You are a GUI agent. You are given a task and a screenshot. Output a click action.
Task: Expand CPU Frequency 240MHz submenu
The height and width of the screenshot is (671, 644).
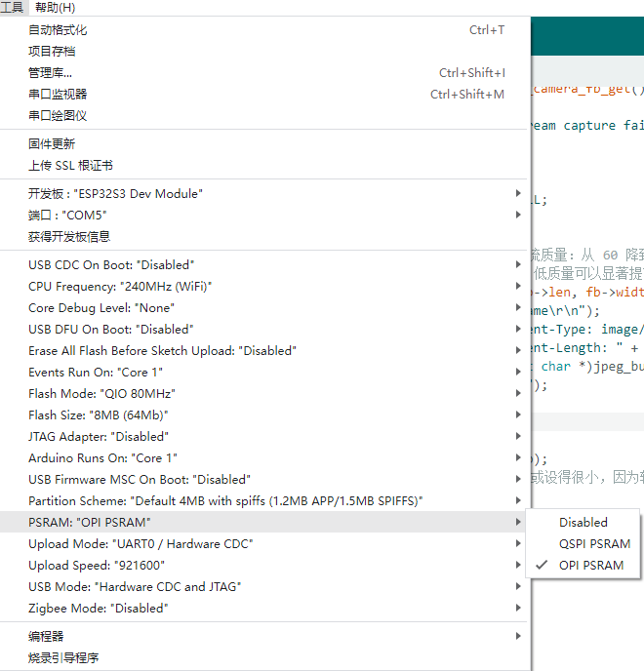(265, 287)
